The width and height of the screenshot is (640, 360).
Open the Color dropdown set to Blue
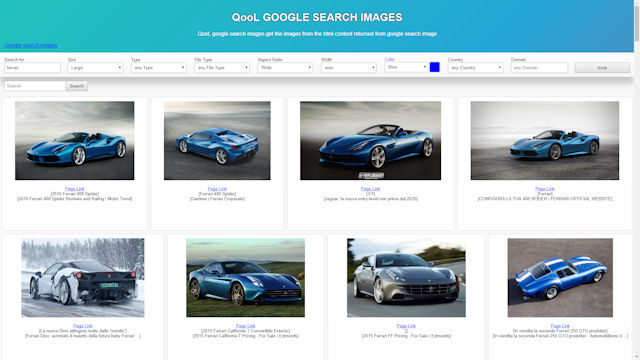coord(406,67)
